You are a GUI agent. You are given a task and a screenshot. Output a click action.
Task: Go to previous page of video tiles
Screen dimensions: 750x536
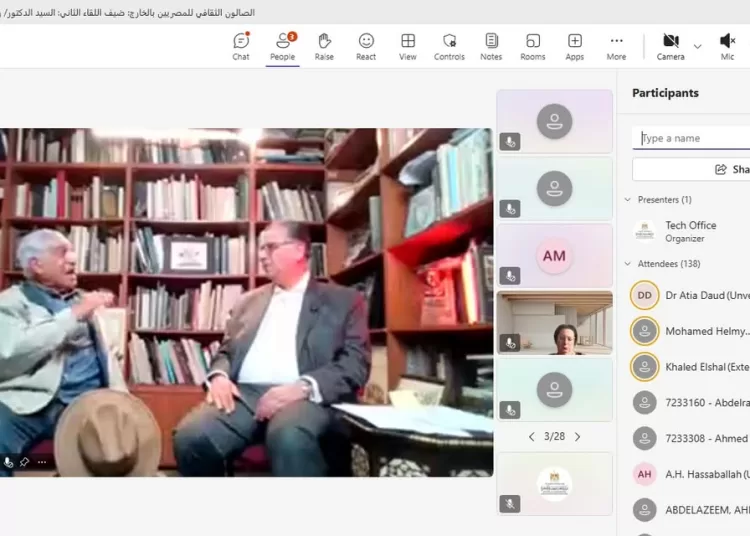531,437
